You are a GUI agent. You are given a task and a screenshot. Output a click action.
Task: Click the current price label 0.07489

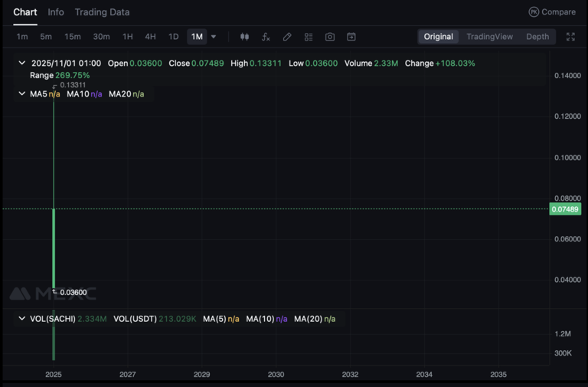coord(565,209)
